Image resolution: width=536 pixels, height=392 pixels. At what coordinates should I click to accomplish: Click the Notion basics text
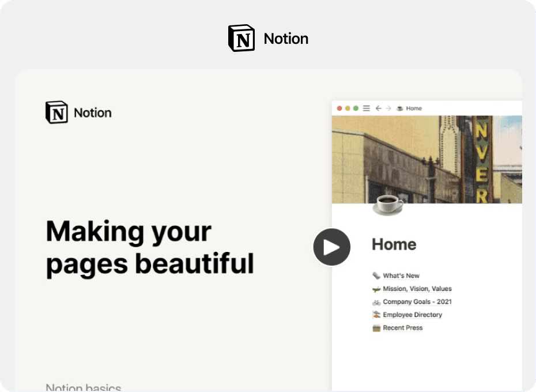pyautogui.click(x=84, y=387)
